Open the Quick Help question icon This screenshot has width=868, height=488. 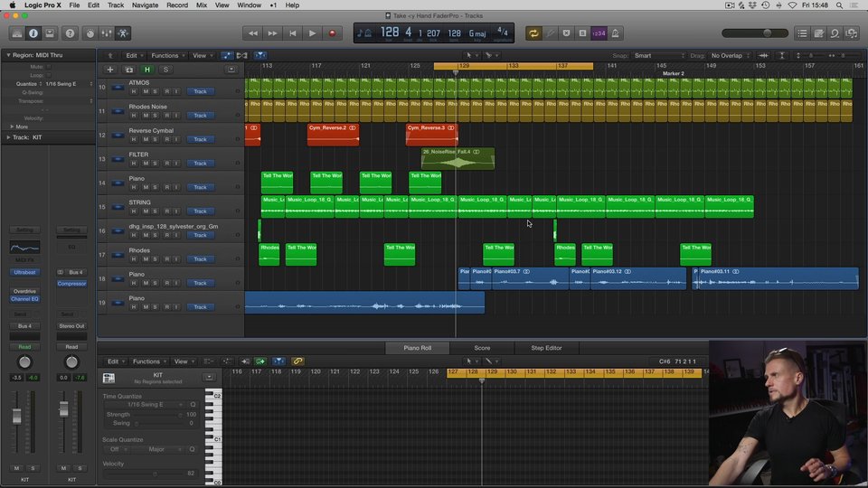point(70,33)
